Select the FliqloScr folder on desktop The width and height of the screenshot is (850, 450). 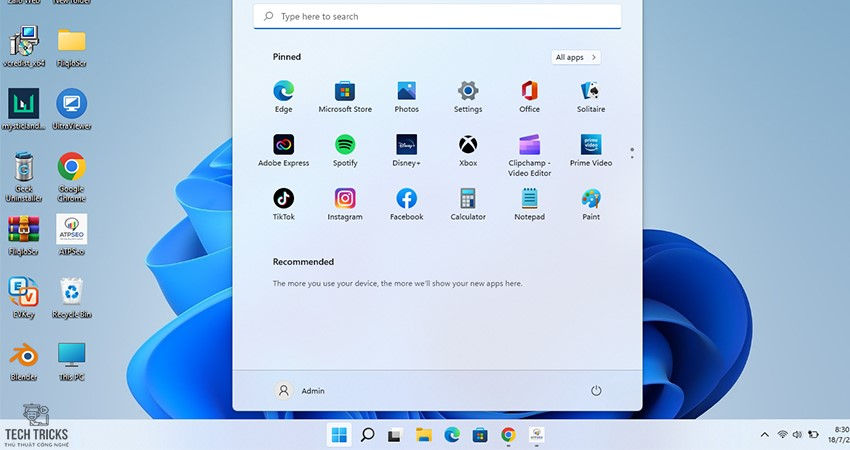coord(72,47)
